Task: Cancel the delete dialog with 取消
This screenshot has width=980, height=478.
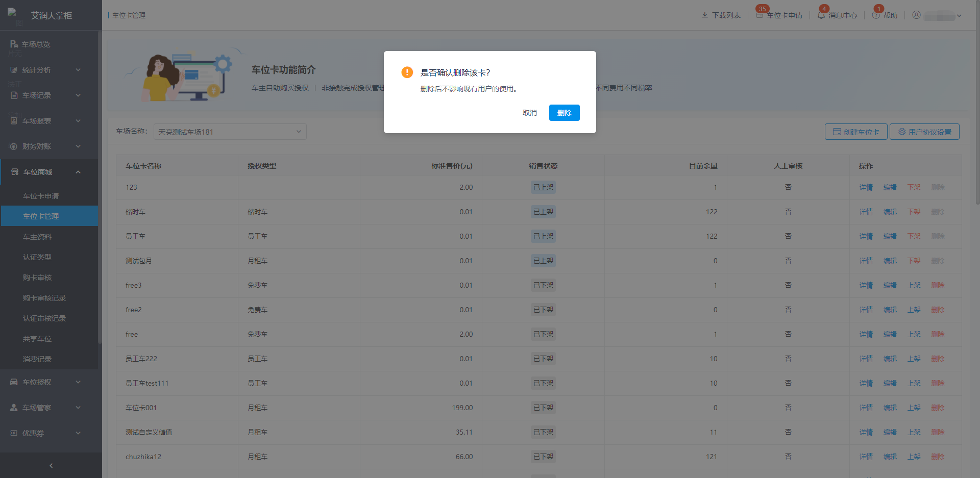Action: pyautogui.click(x=529, y=113)
